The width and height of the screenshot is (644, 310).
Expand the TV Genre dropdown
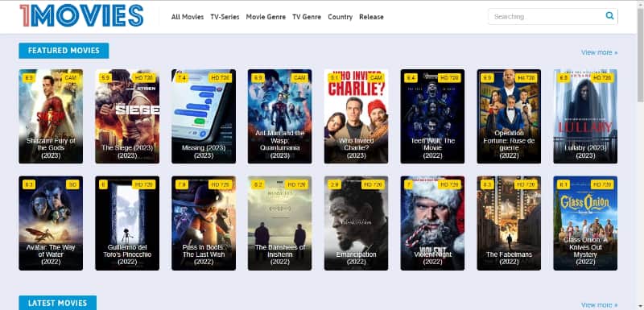coord(307,17)
